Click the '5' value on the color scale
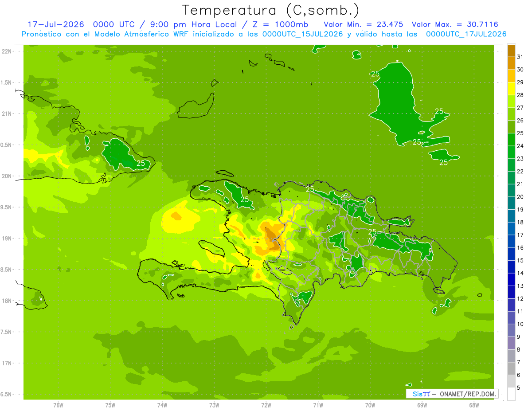 [x=519, y=388]
